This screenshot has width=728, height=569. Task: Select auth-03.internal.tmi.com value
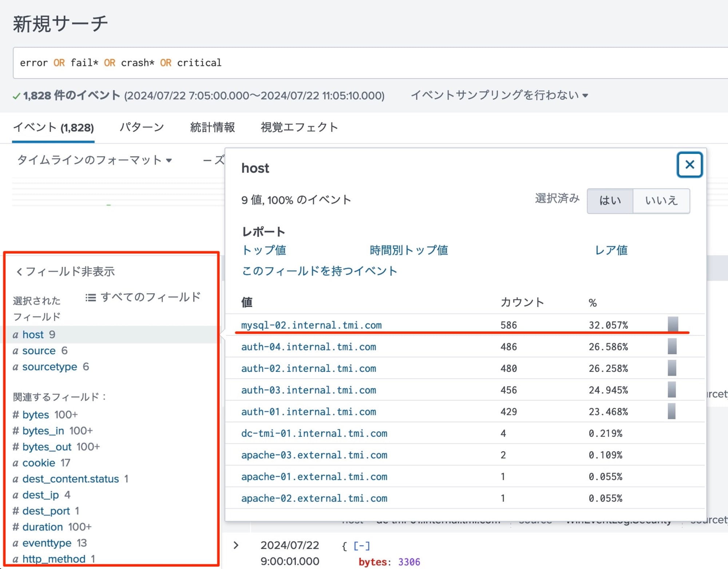tap(308, 390)
